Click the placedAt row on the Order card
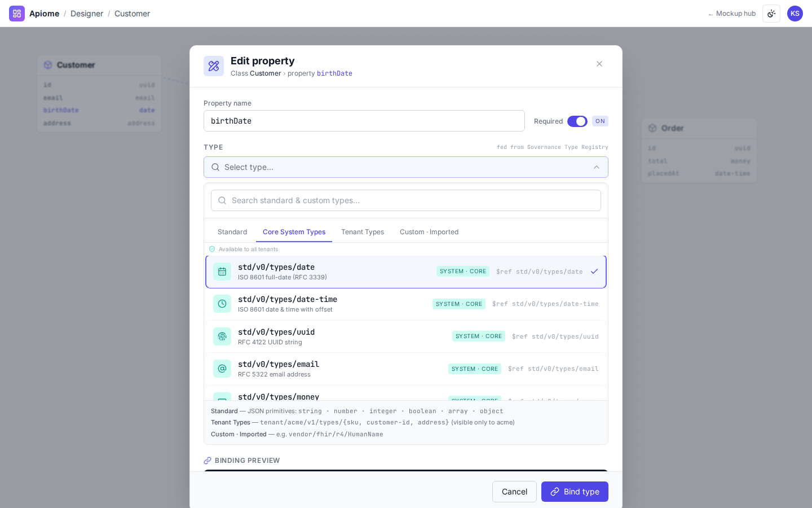The width and height of the screenshot is (812, 508). 699,174
